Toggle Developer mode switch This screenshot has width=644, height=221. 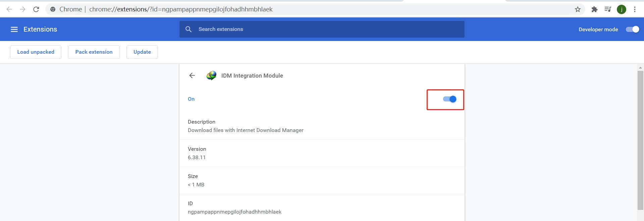632,29
